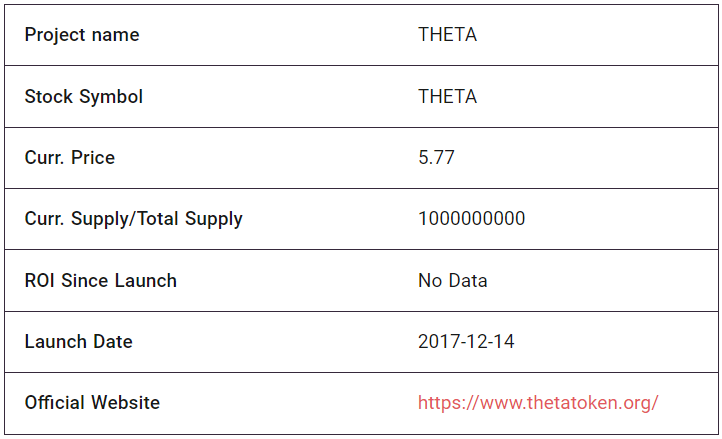Image resolution: width=722 pixels, height=439 pixels.
Task: Click the Launch Date label
Action: 79,342
